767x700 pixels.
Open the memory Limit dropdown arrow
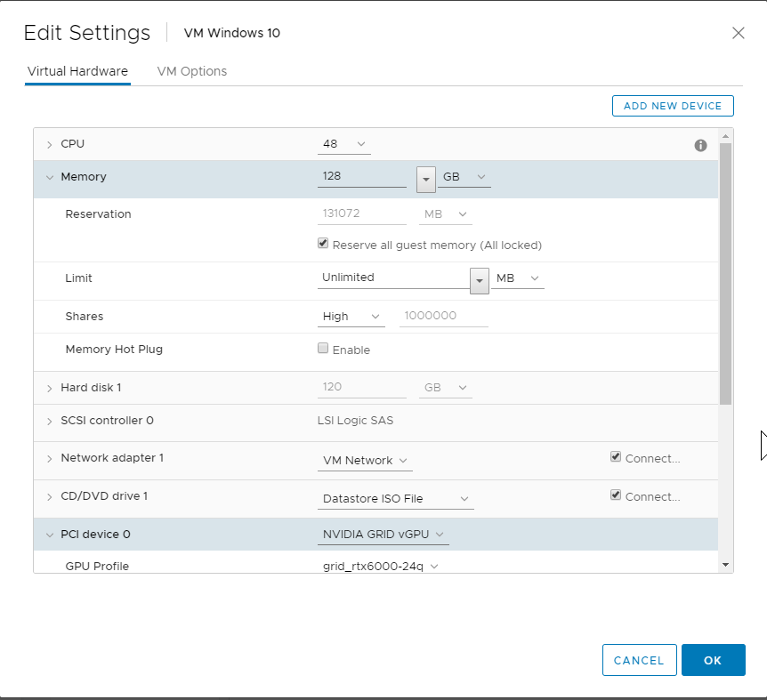tap(480, 279)
